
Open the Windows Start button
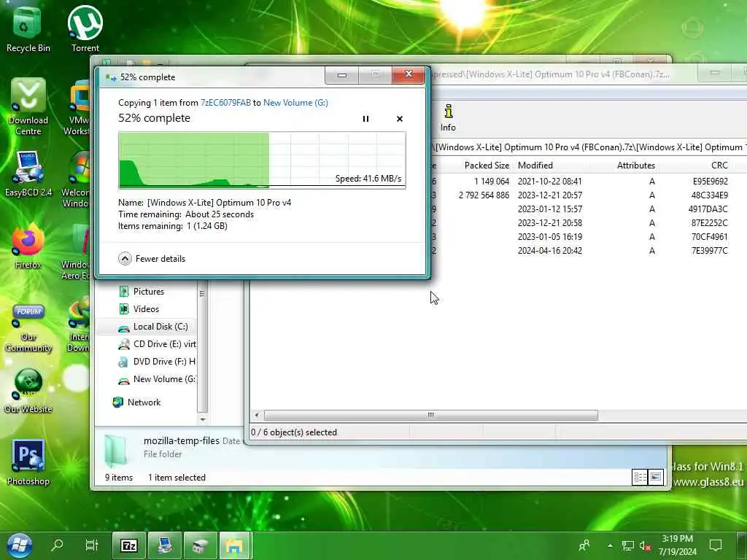coord(19,545)
